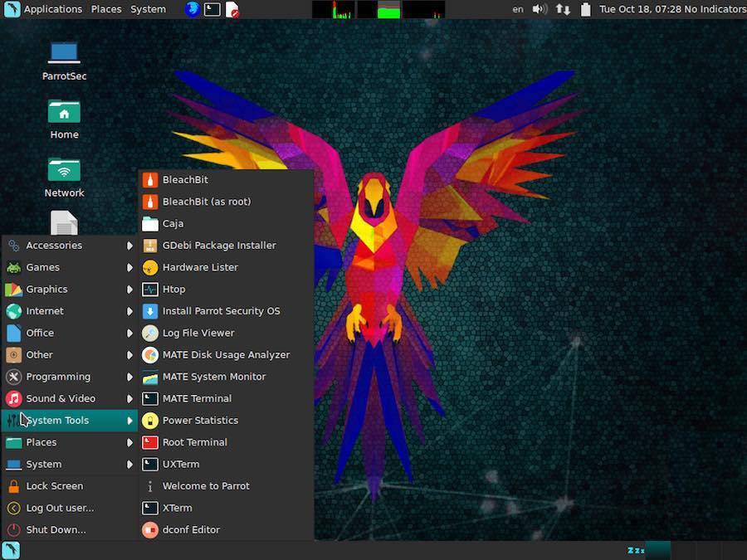Open BleachBit (as root) entry
The height and width of the screenshot is (560, 747).
click(x=227, y=202)
